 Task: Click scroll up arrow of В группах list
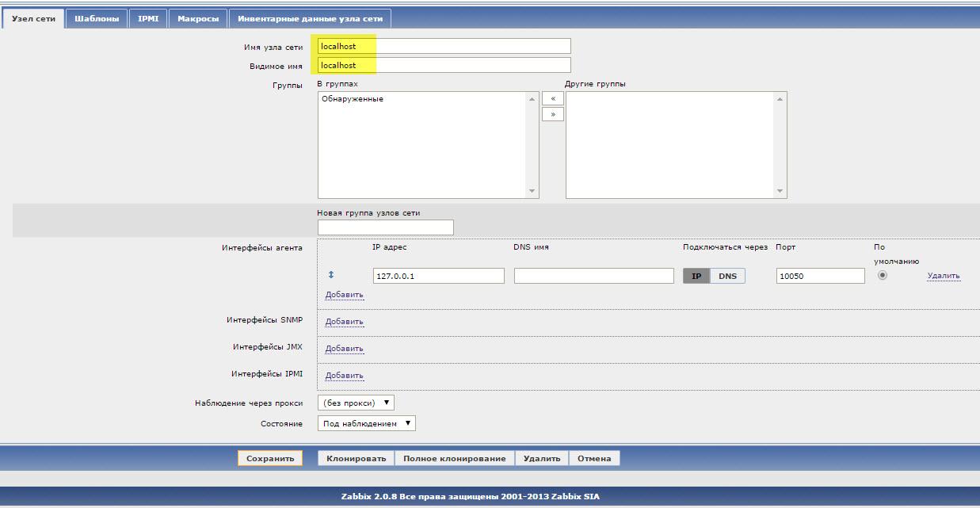tap(532, 99)
